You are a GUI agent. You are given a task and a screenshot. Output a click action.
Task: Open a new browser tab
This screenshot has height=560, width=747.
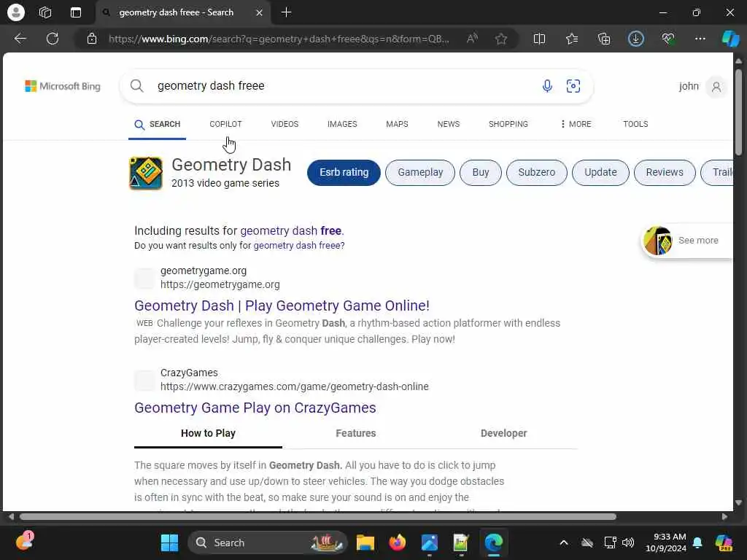(x=286, y=12)
